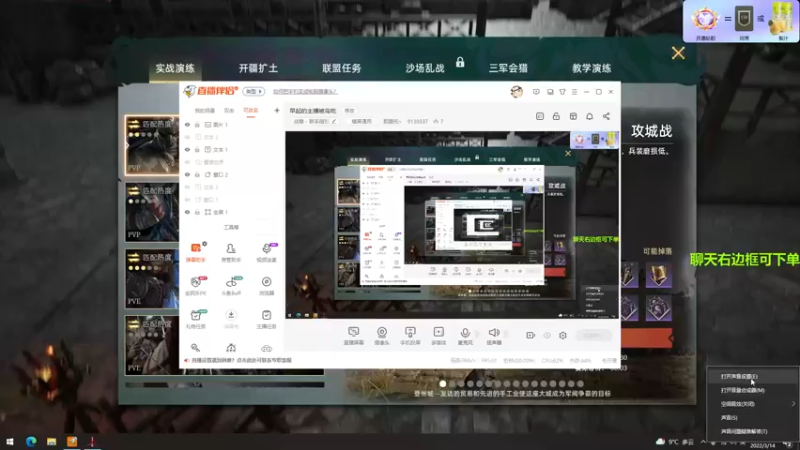Click the unlock padlock icon in header
Screen dimensions: 800x450
(556, 116)
